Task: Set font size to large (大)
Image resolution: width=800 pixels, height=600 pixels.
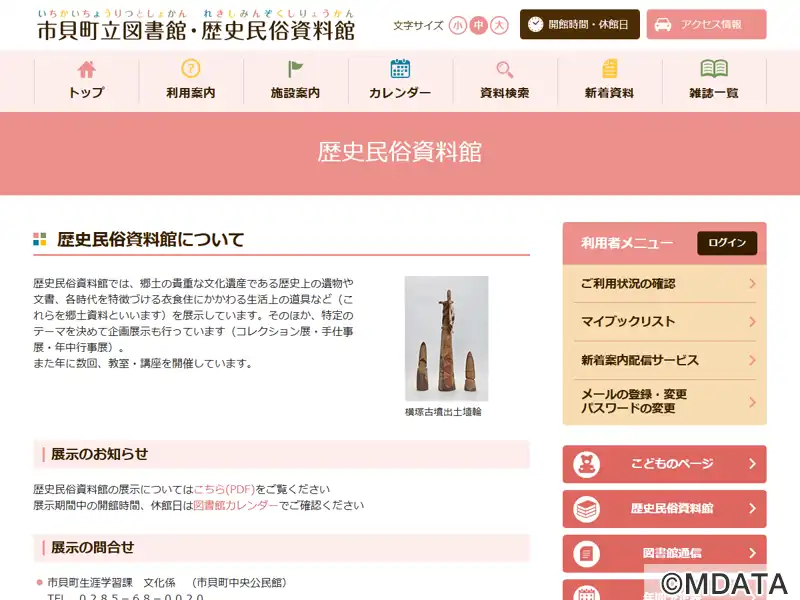Action: point(500,25)
